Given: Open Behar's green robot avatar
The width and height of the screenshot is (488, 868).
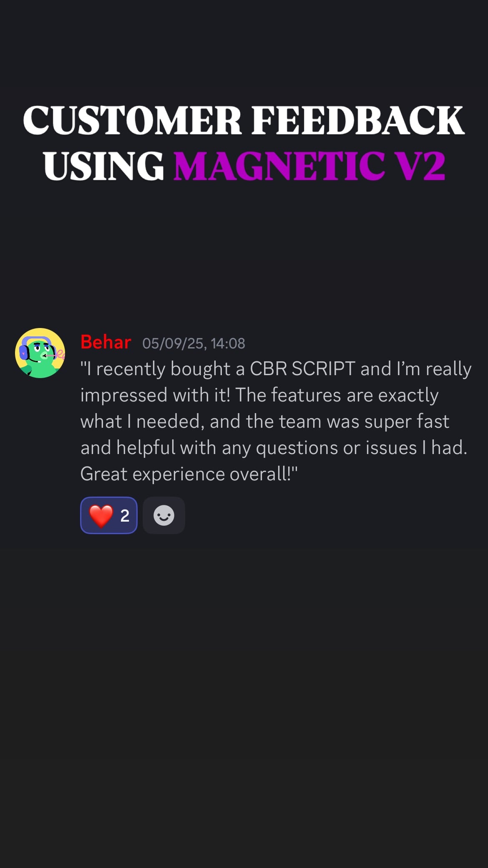Looking at the screenshot, I should (40, 353).
